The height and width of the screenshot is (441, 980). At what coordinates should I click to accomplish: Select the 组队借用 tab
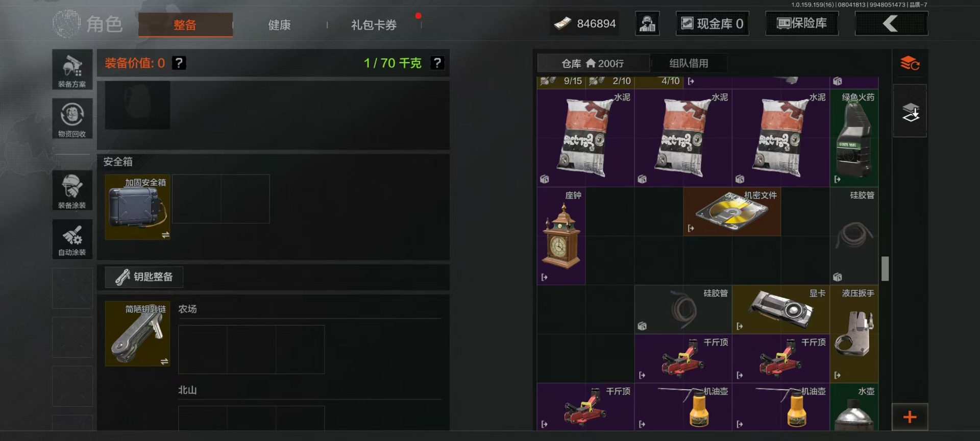tap(689, 63)
